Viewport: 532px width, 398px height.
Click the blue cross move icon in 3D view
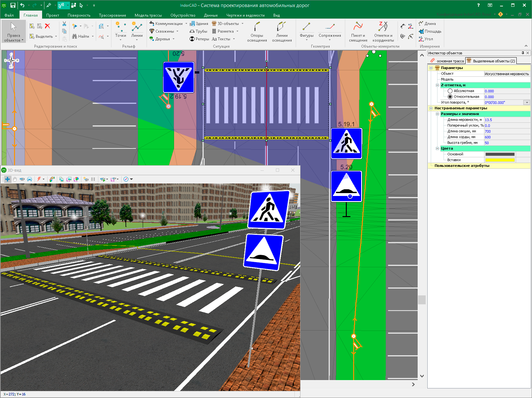point(7,179)
